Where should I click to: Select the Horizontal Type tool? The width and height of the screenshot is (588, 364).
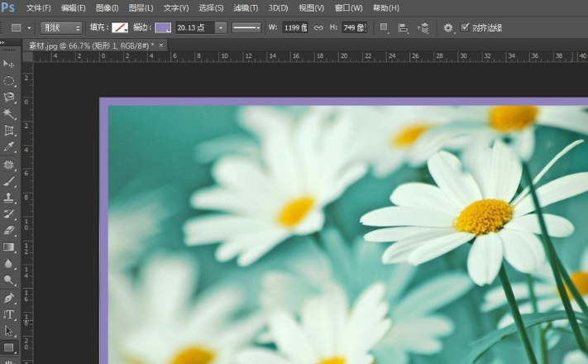click(x=9, y=314)
